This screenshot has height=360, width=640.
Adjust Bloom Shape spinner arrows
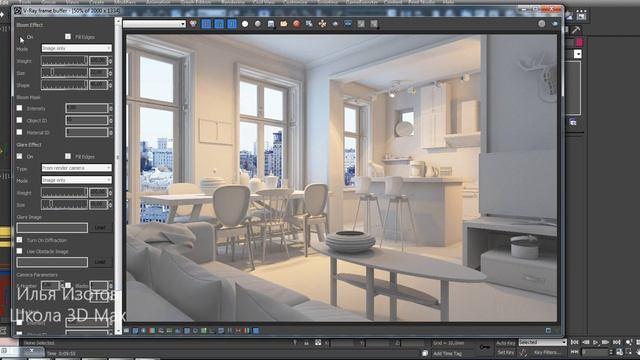[110, 85]
